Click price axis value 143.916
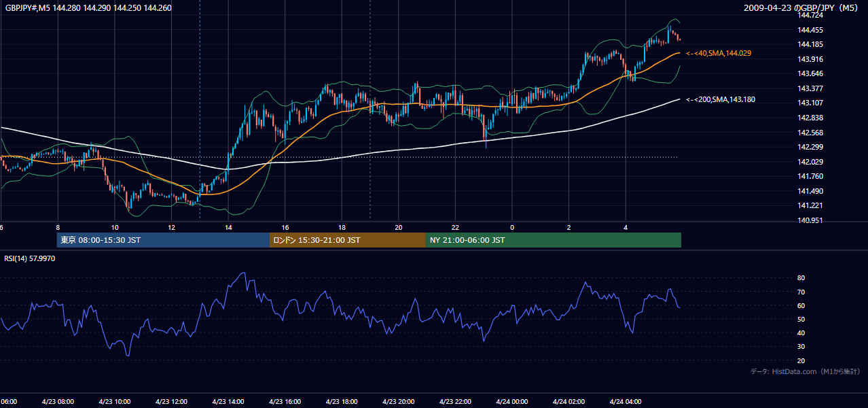868x408 pixels. click(810, 60)
